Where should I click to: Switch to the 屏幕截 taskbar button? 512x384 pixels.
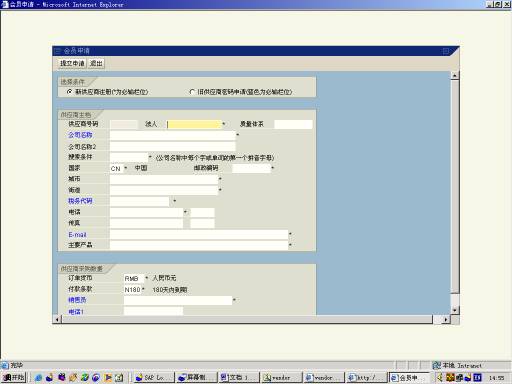point(197,378)
